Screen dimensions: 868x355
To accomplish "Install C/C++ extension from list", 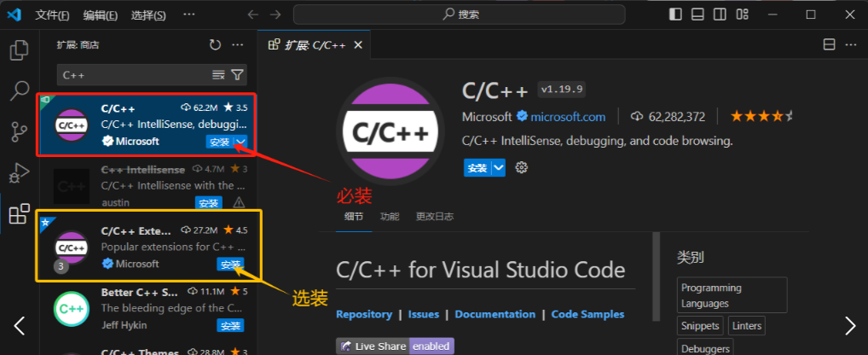I will tap(220, 143).
